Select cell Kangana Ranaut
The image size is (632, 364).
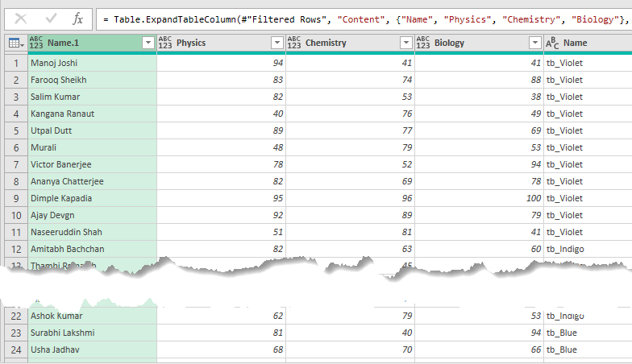92,114
